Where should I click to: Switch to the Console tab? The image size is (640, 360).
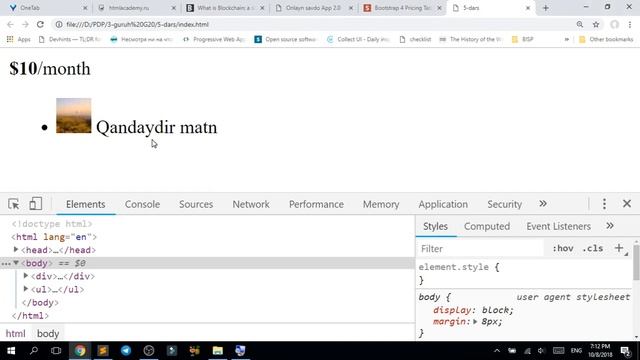[142, 204]
